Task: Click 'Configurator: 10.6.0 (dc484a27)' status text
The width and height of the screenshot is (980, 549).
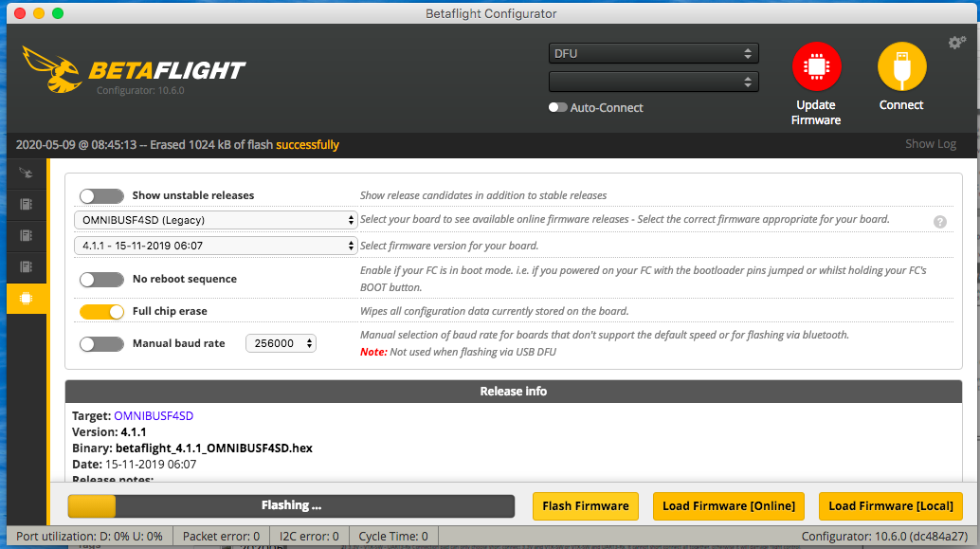Action: point(885,537)
